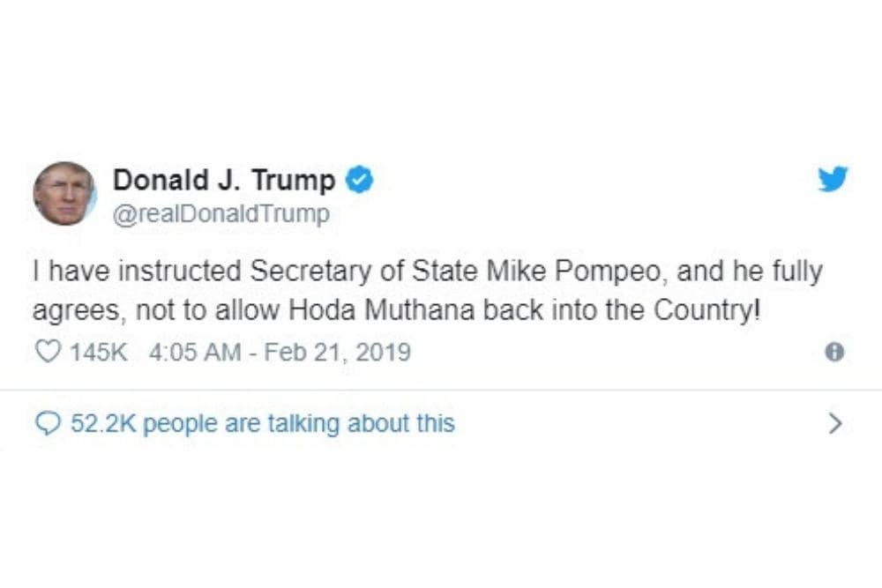Click the reply speech bubble icon
The height and width of the screenshot is (588, 882).
coord(46,424)
